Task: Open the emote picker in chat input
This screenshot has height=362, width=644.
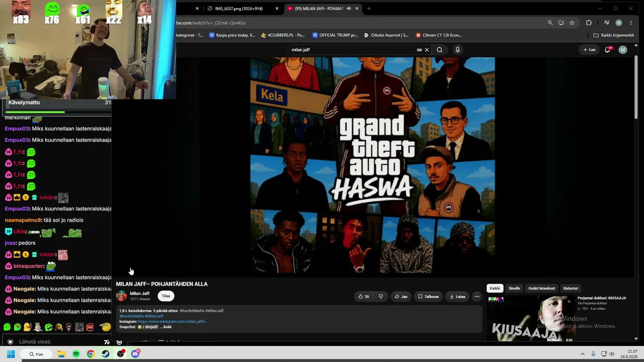Action: 119,342
